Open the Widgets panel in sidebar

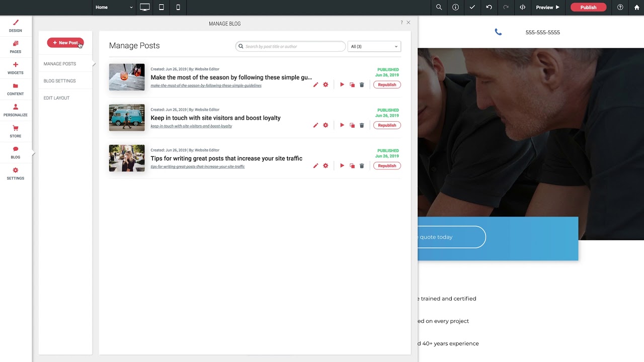tap(16, 68)
